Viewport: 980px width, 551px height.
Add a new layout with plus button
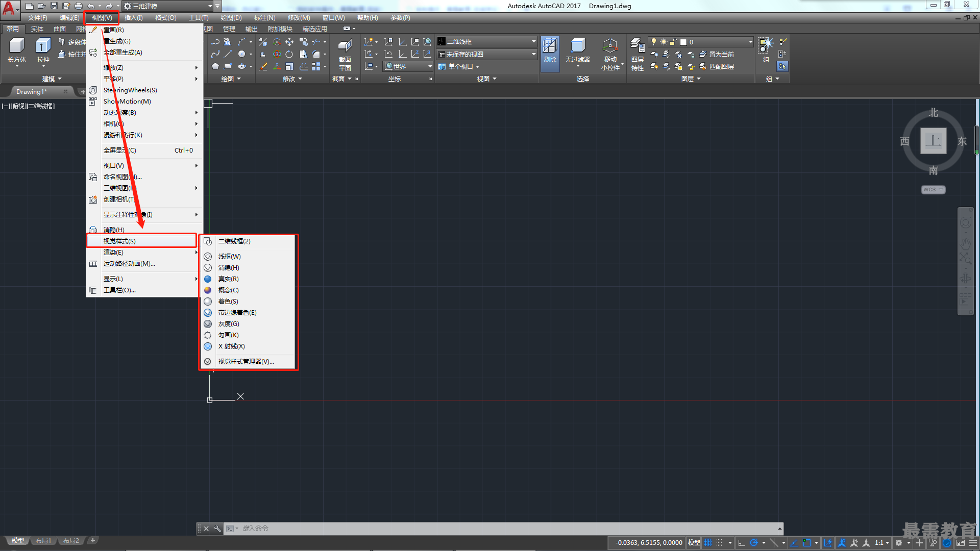[x=92, y=540]
